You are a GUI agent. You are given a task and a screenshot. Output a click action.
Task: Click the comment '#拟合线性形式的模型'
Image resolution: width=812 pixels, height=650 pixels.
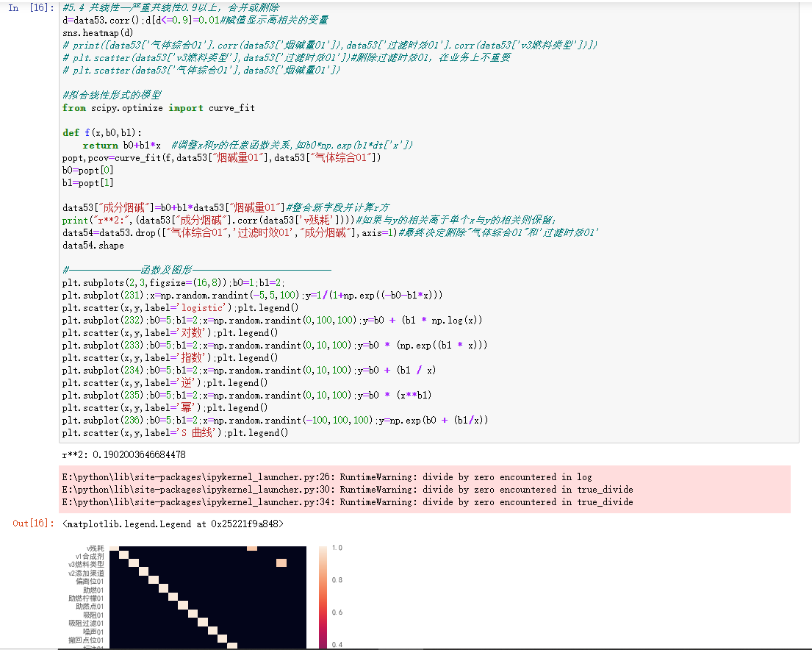[112, 95]
